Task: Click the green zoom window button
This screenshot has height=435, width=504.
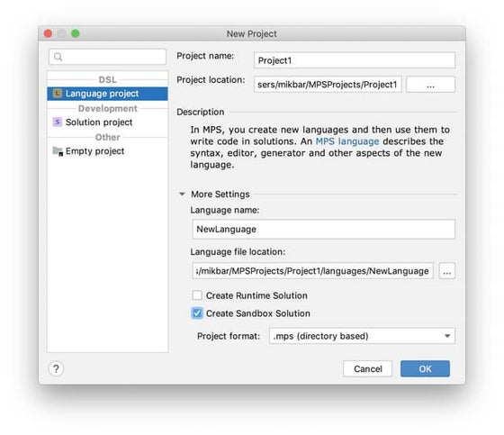Action: coord(76,33)
